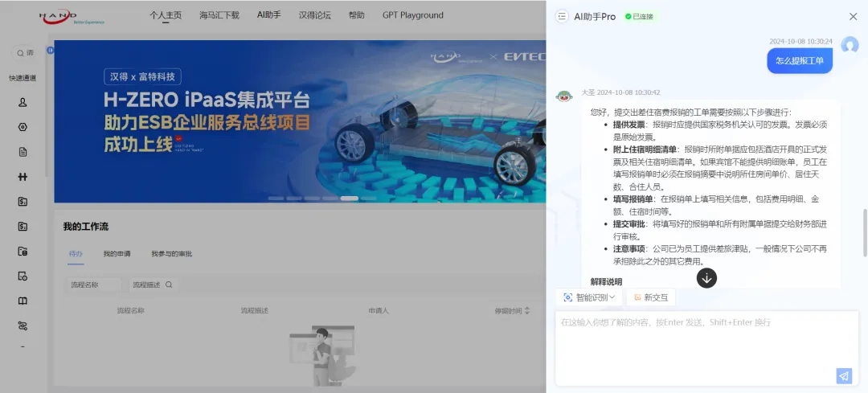
Task: Focus the chat message input box
Action: click(707, 348)
